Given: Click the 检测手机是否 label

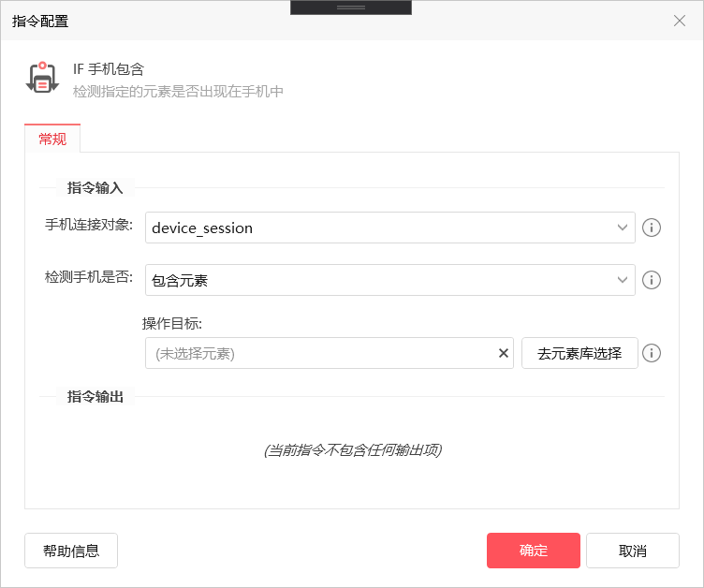Looking at the screenshot, I should coord(89,277).
